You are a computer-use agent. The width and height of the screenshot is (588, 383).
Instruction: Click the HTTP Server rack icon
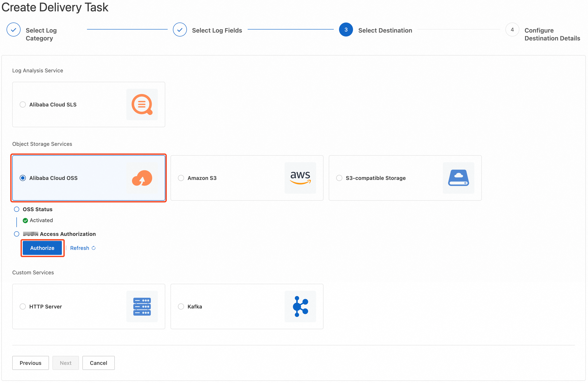[x=142, y=306]
